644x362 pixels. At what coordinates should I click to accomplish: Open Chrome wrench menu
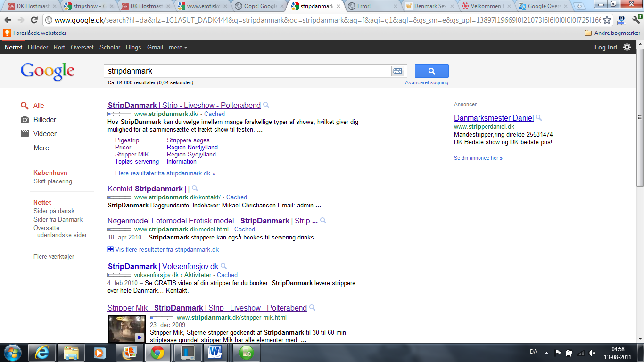click(x=636, y=20)
